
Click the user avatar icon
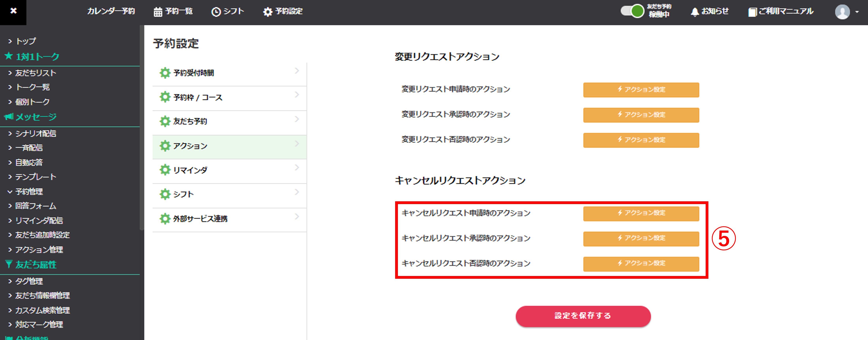(x=842, y=12)
